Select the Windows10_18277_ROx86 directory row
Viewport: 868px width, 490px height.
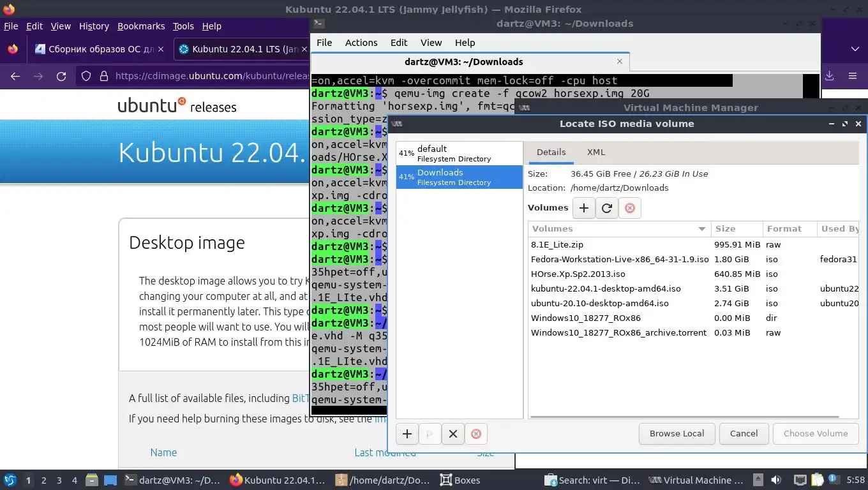click(693, 318)
